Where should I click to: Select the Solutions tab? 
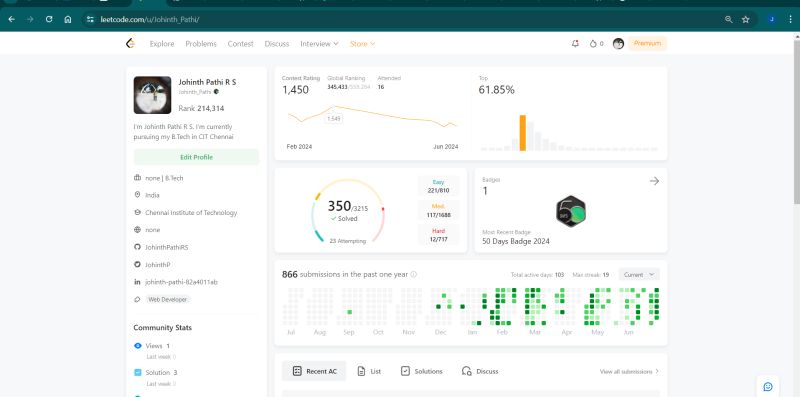click(x=421, y=371)
